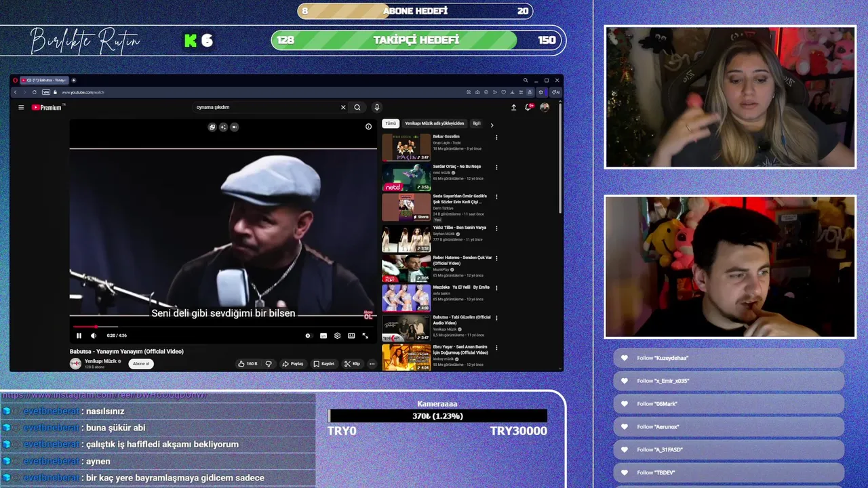Open the Ebru Yaşar - Seni Anan Benim title

[x=460, y=350]
